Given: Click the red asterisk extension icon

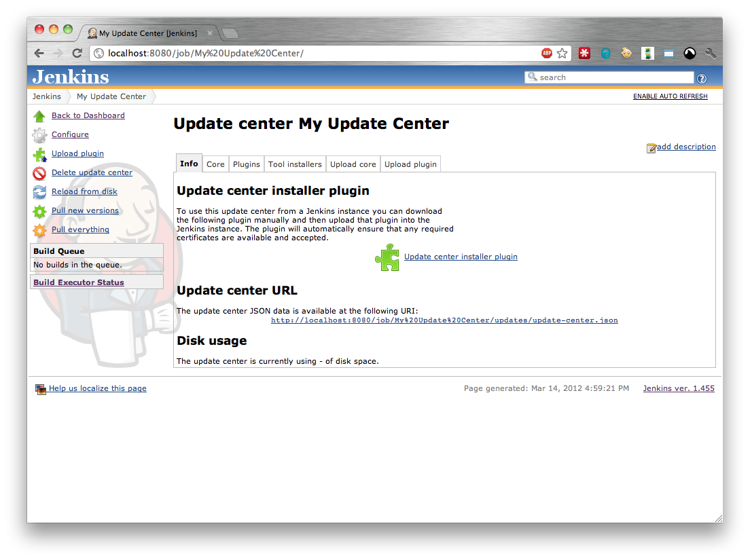Looking at the screenshot, I should tap(584, 53).
